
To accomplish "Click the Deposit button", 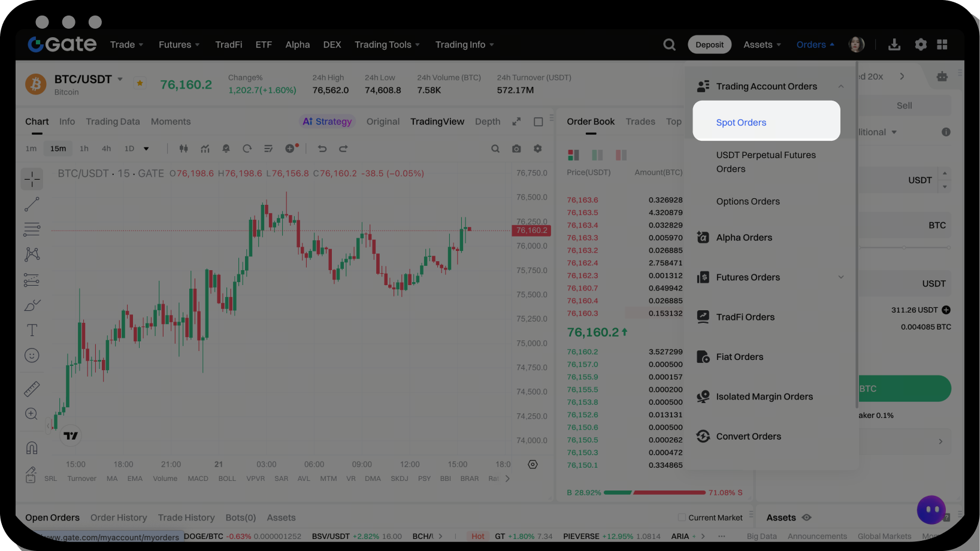I will coord(709,45).
